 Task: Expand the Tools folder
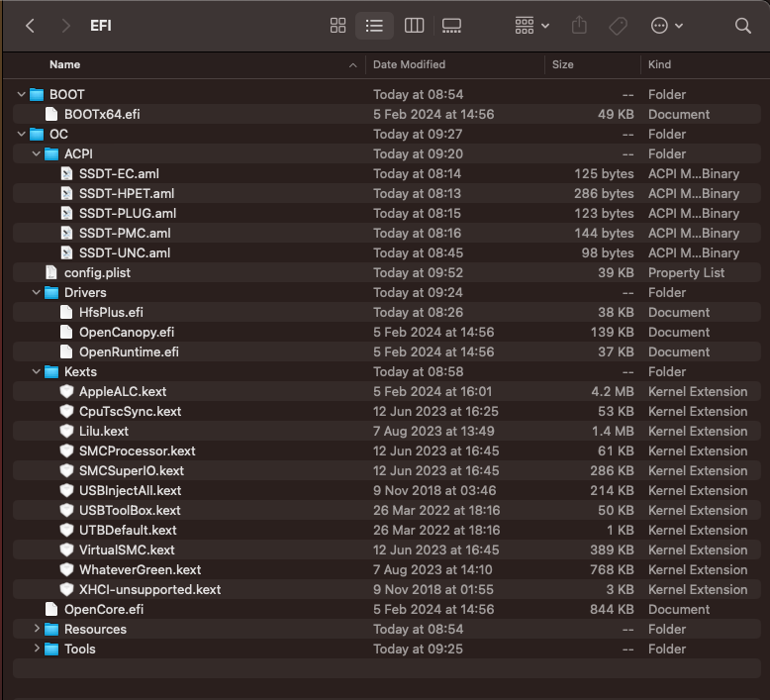pyautogui.click(x=37, y=649)
